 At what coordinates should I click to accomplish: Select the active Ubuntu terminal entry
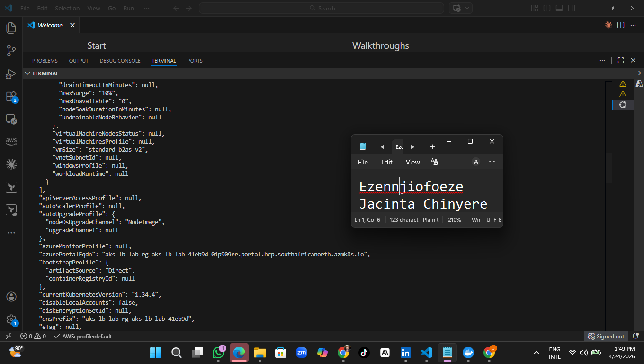[623, 105]
